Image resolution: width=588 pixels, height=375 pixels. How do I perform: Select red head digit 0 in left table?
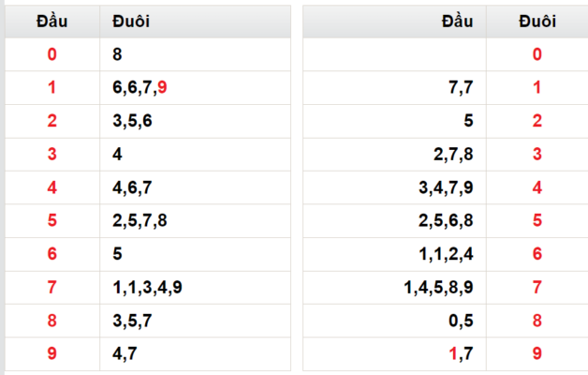tap(52, 54)
